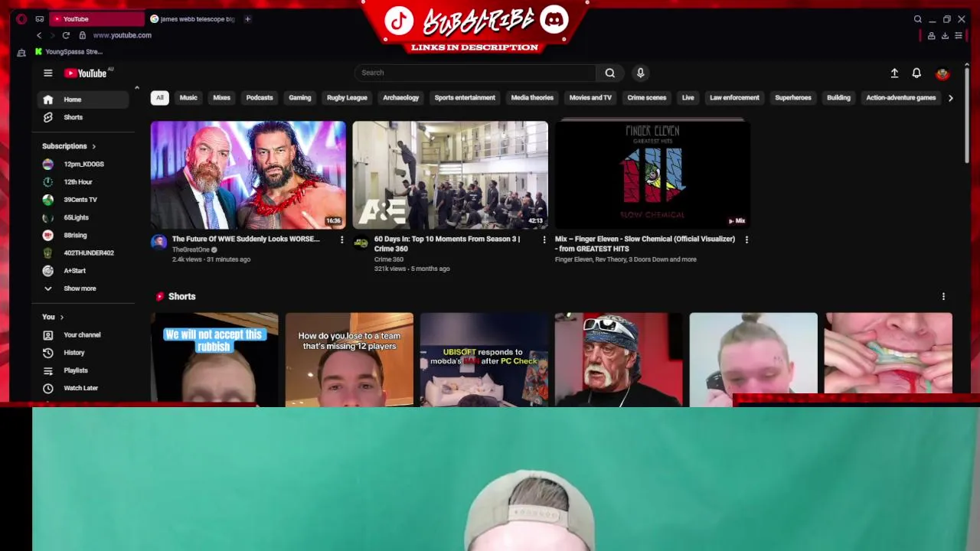Click the page vertical scrollbar

tap(967, 115)
